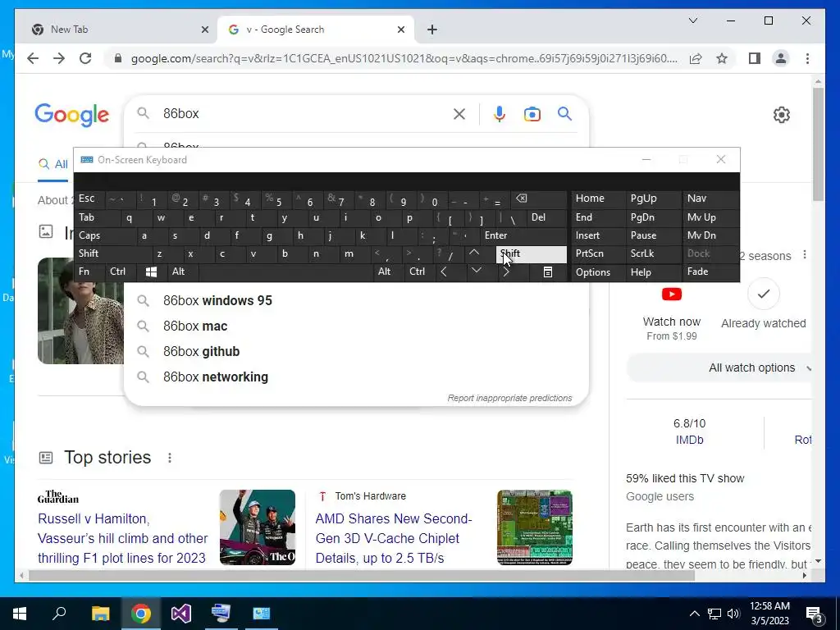The image size is (840, 630).
Task: Open Windows Start menu
Action: click(x=20, y=614)
